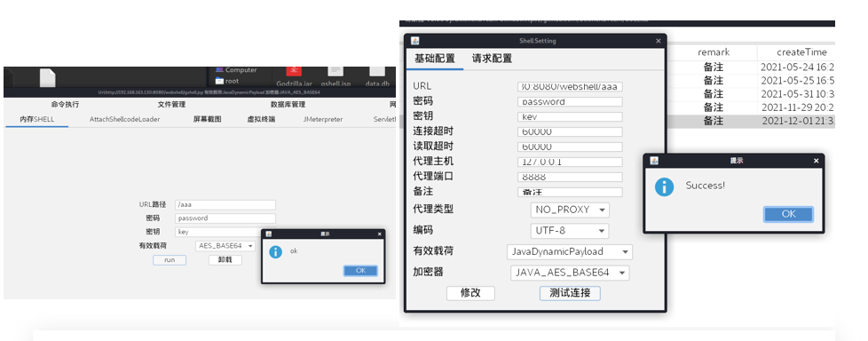Click the URL路径 field containing /aaa
This screenshot has height=341, width=868.
pos(225,205)
